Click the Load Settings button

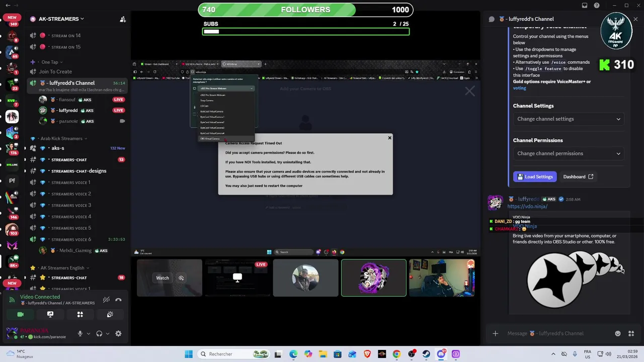[535, 177]
